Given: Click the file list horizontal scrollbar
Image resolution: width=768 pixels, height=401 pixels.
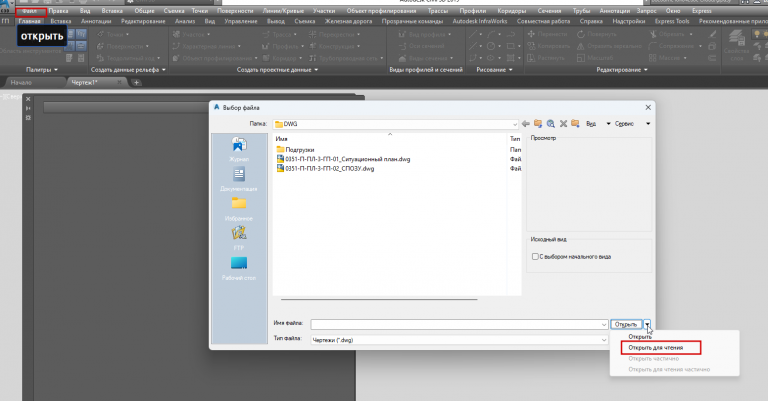Looking at the screenshot, I should pyautogui.click(x=379, y=299).
